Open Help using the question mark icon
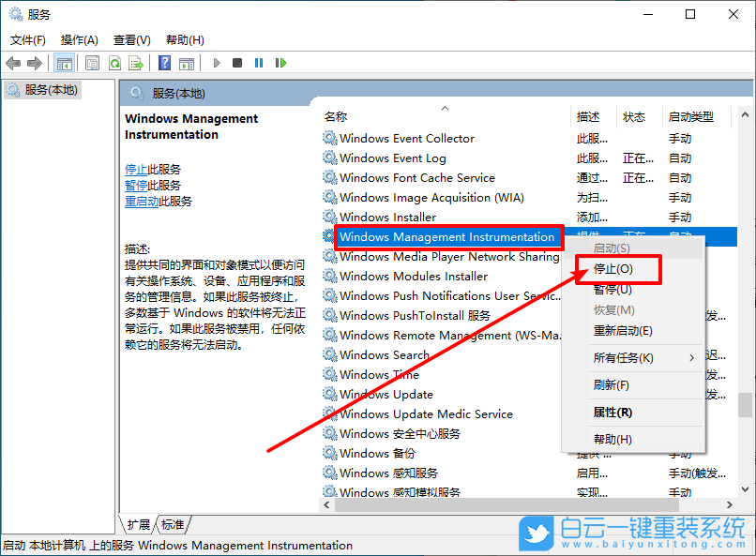This screenshot has width=756, height=556. pyautogui.click(x=166, y=63)
